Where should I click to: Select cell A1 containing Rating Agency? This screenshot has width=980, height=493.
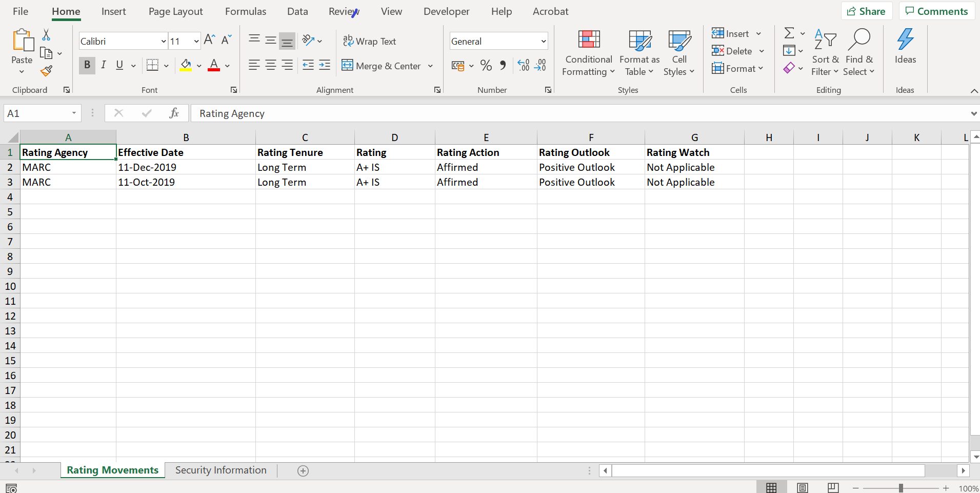pos(68,152)
